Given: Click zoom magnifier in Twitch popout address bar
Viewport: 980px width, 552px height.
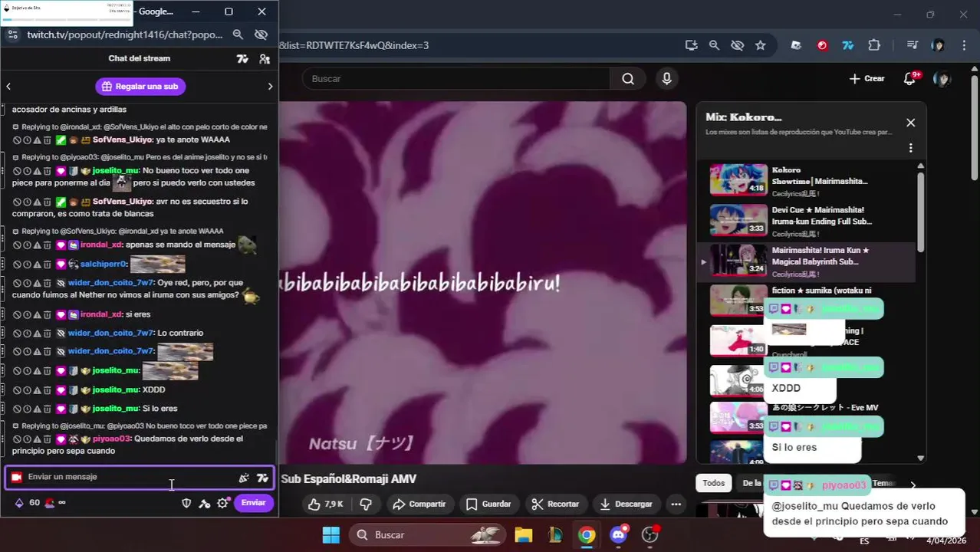Looking at the screenshot, I should (238, 34).
